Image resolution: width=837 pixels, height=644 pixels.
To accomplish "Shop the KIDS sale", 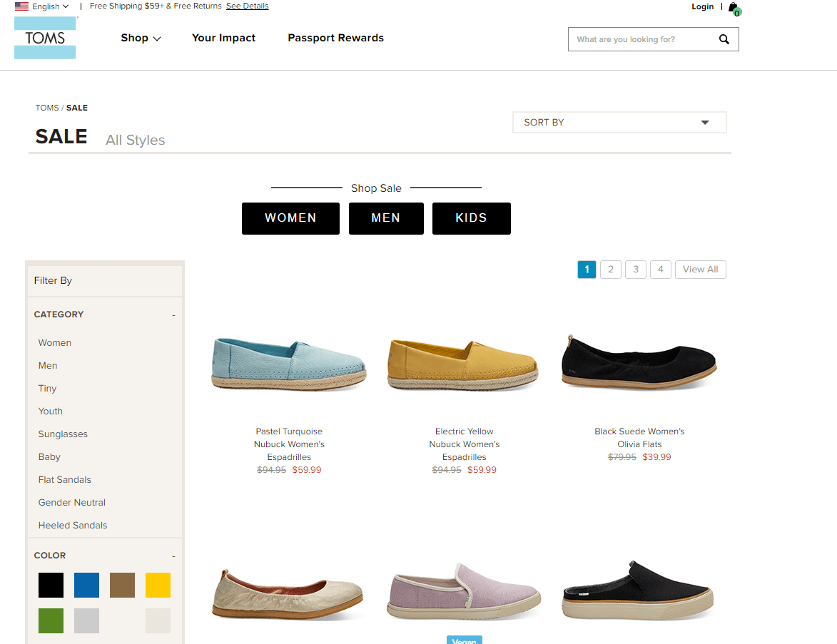I will 472,218.
